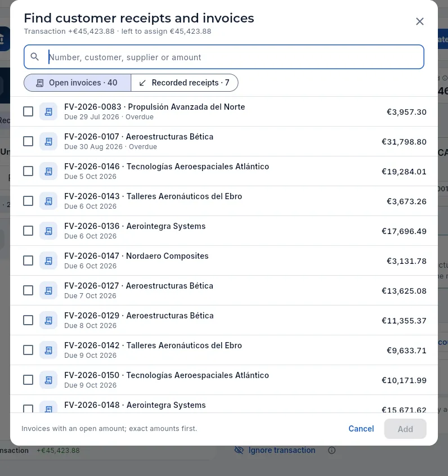Tick the FV-2026-0146 invoice checkbox
The height and width of the screenshot is (476, 448).
click(28, 171)
